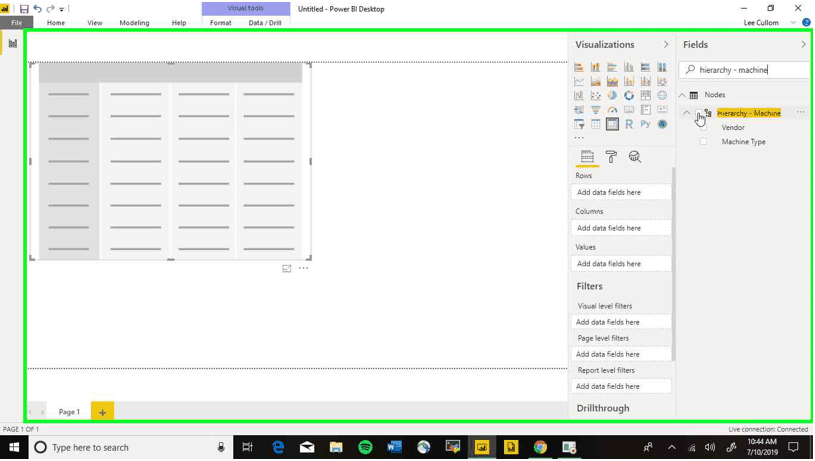The height and width of the screenshot is (461, 815).
Task: Select the Area chart visual
Action: point(595,81)
